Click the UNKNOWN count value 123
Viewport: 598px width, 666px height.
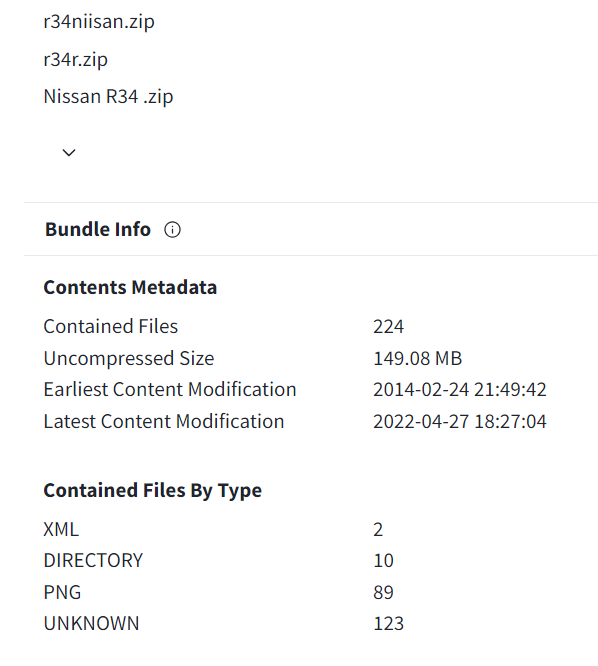point(388,624)
